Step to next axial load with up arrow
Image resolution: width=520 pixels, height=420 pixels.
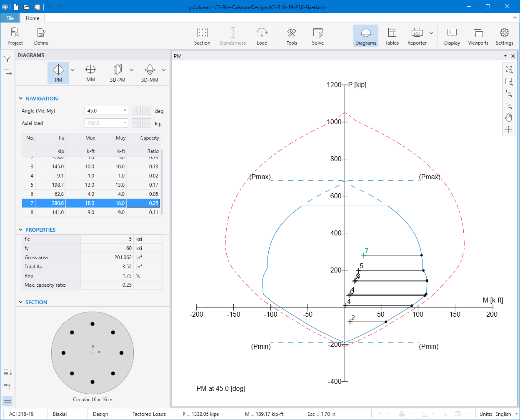coord(147,123)
